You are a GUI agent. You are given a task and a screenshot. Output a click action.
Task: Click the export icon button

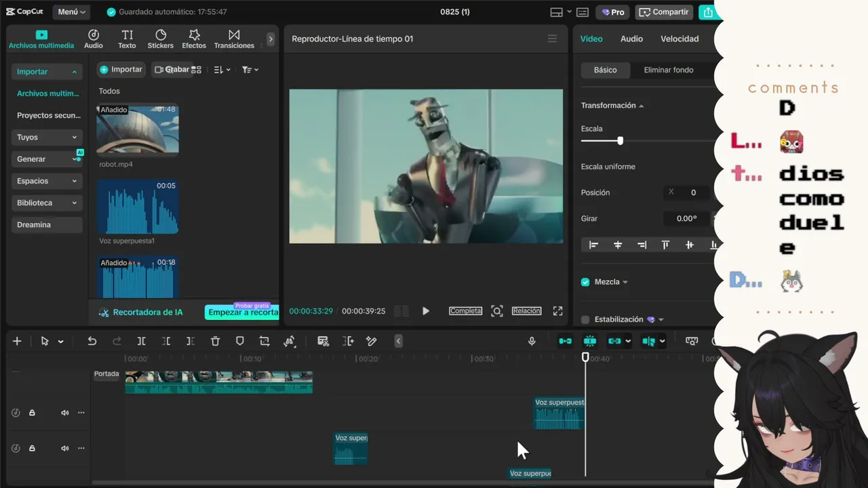coord(708,12)
